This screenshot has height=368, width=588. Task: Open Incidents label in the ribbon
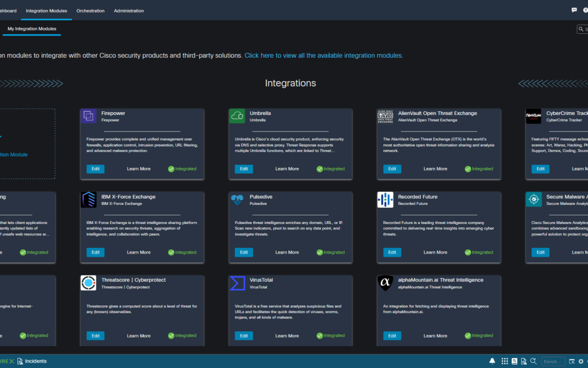36,361
